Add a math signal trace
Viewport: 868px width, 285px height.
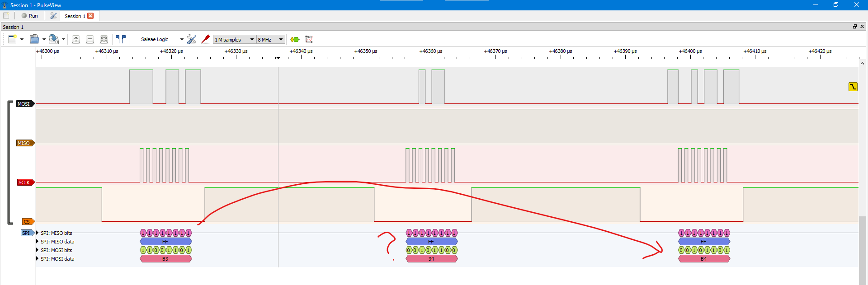point(309,39)
